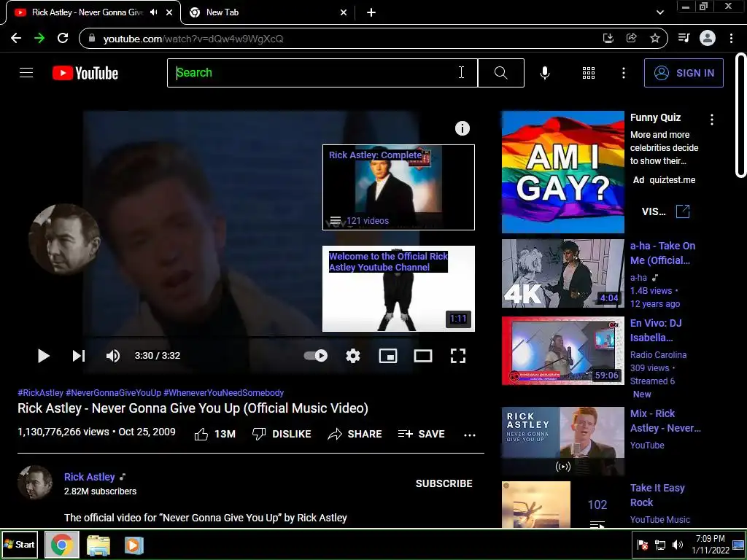
Task: Enable miniplayer mode
Action: click(x=388, y=356)
